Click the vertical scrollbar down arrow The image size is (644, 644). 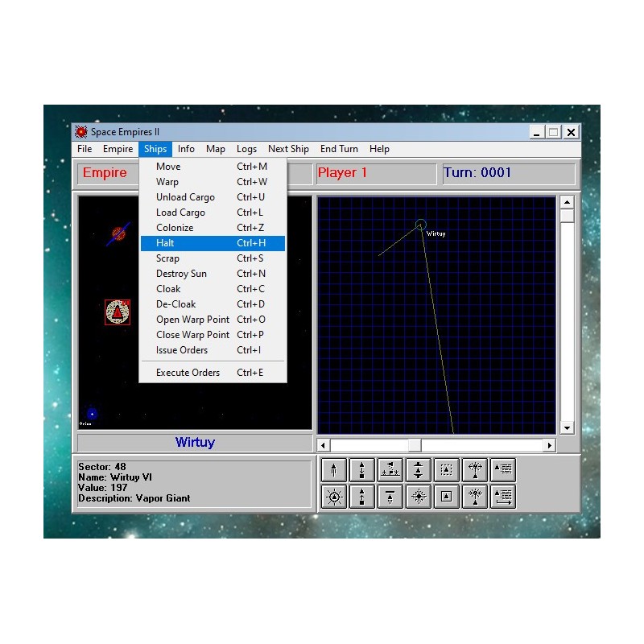coord(567,428)
